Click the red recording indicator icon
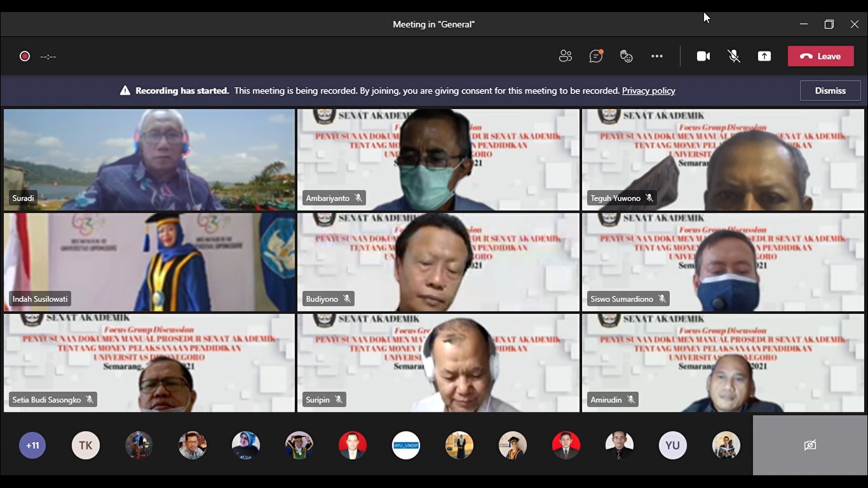 (25, 57)
